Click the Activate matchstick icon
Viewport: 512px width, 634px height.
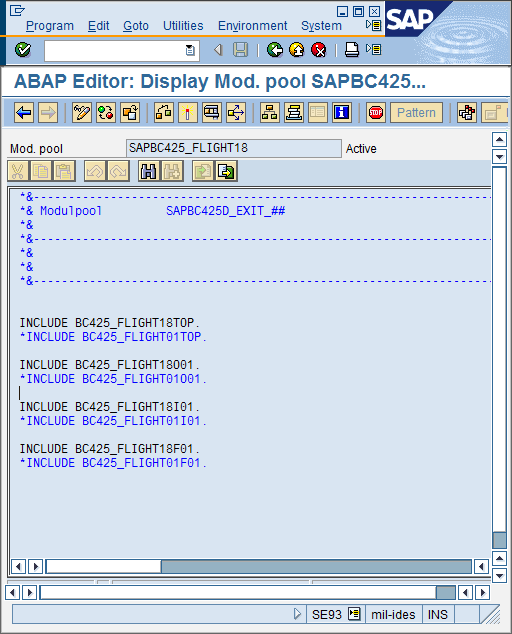[188, 112]
